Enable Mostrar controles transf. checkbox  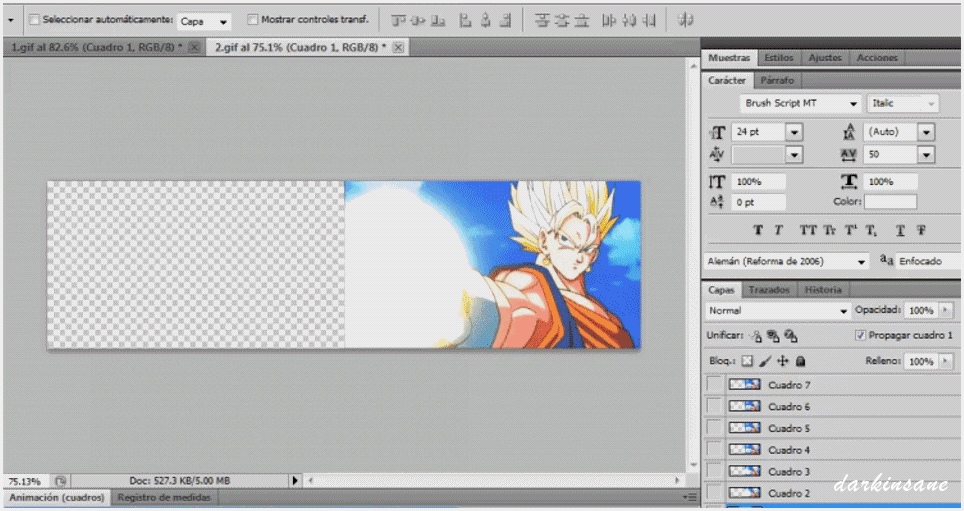point(252,20)
